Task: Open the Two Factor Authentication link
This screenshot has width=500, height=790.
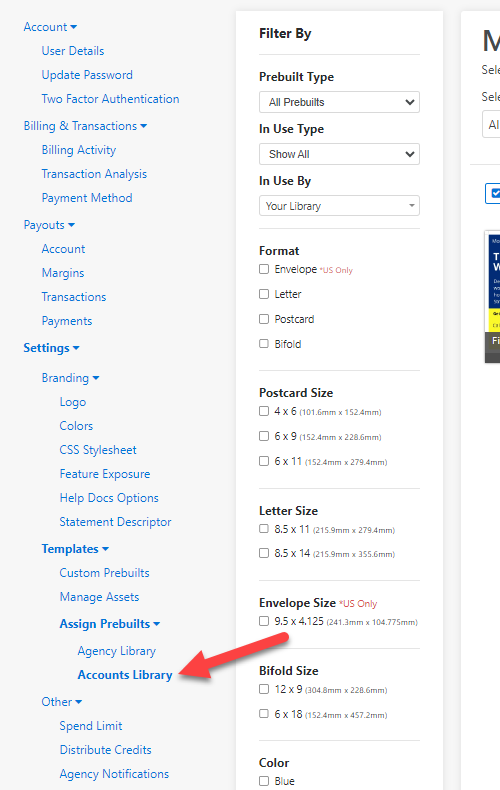Action: tap(110, 99)
